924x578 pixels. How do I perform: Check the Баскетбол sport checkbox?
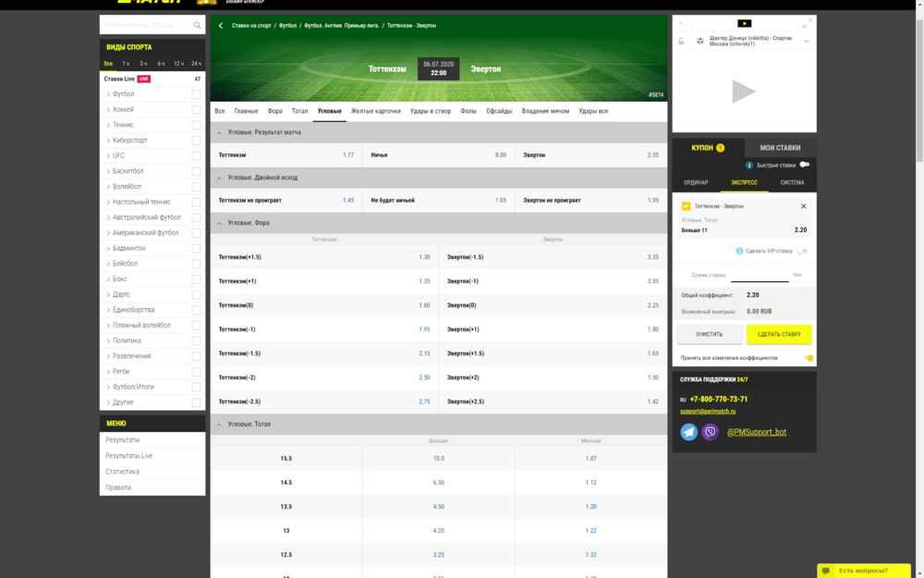pos(196,171)
